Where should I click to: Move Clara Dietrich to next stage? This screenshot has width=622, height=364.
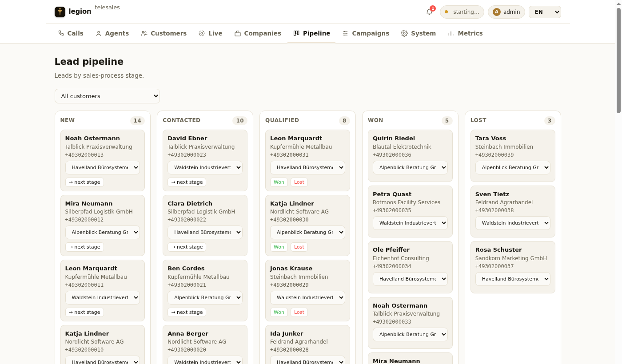187,247
